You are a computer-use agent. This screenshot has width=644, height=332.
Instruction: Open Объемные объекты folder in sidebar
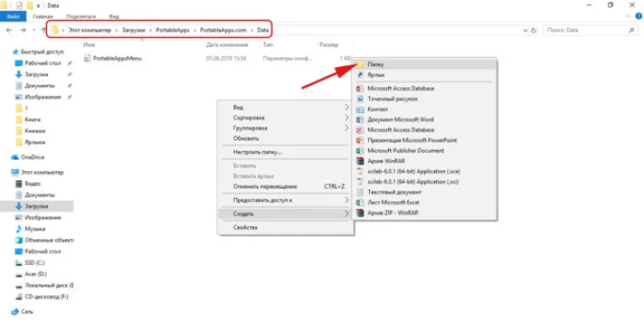click(x=44, y=241)
